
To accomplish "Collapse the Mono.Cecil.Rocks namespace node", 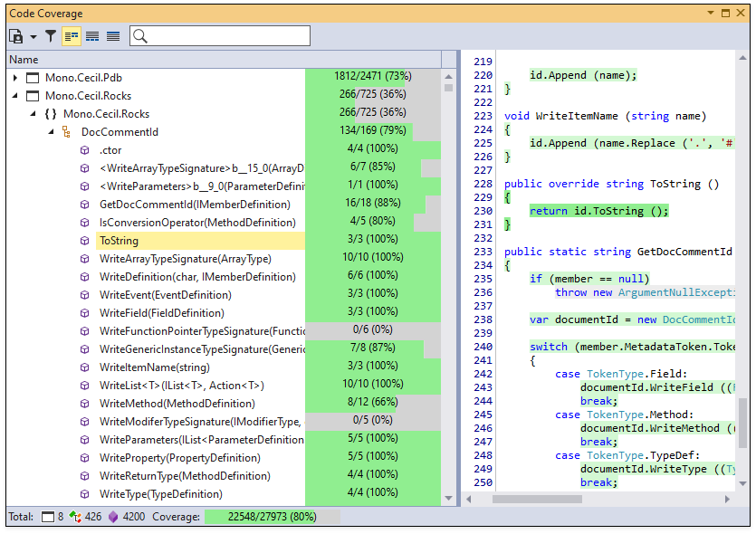I will pos(33,114).
